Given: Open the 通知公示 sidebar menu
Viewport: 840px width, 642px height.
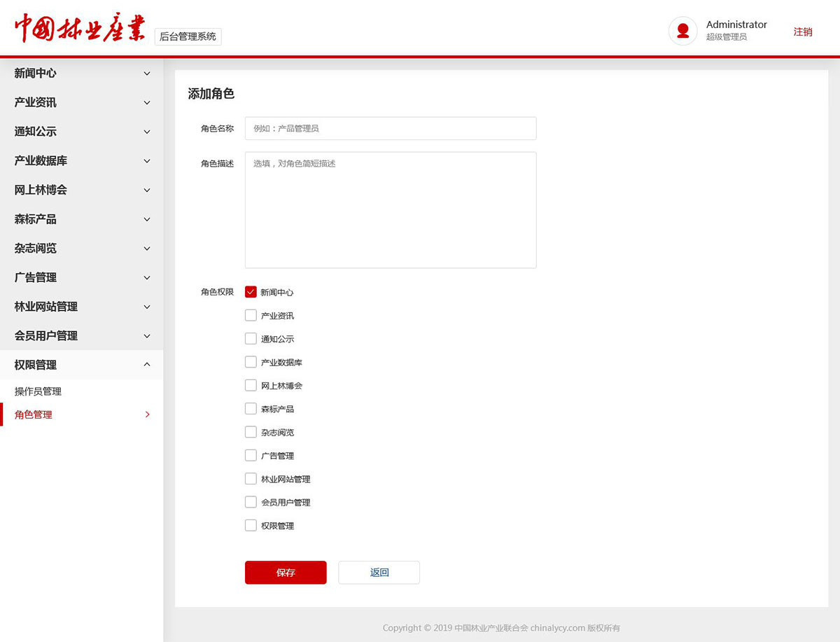Looking at the screenshot, I should point(82,132).
